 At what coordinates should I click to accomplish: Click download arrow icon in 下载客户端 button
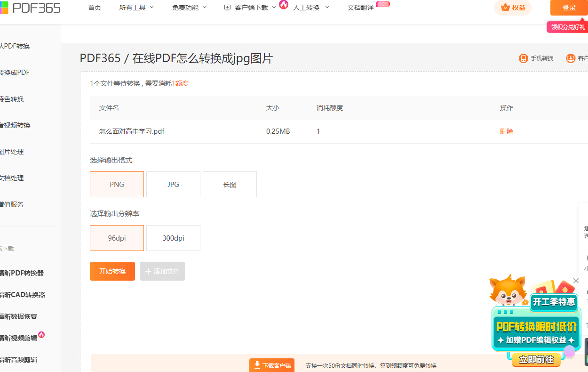(x=257, y=365)
